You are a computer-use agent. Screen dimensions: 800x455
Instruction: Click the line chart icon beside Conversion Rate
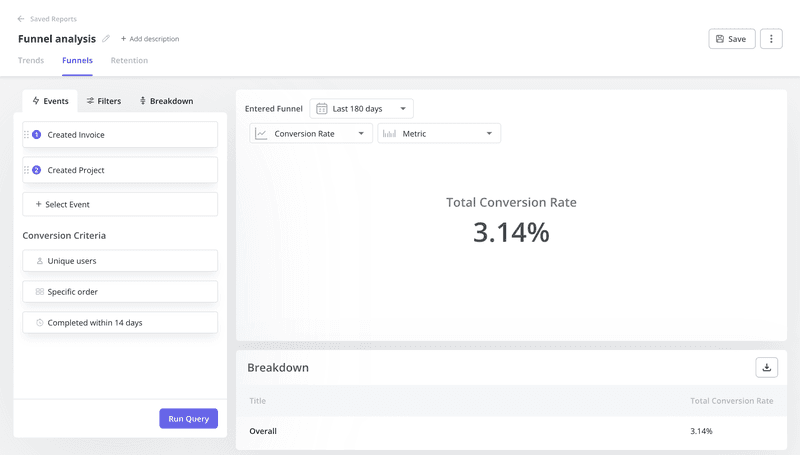261,133
